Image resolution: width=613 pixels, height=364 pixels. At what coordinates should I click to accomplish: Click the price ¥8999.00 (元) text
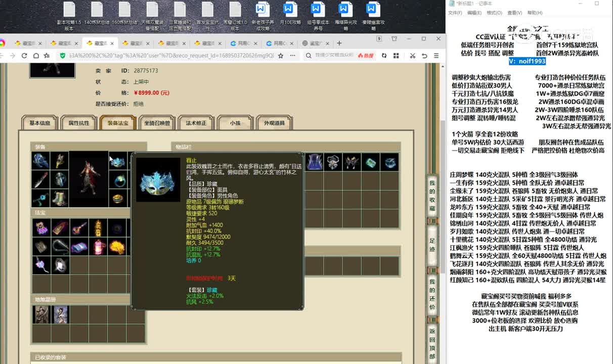click(x=152, y=93)
